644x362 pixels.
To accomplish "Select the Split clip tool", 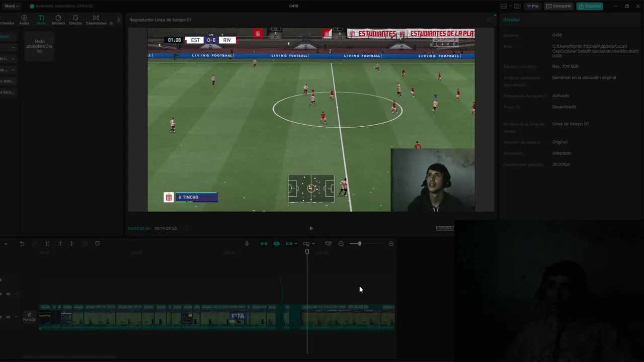I will pyautogui.click(x=47, y=244).
